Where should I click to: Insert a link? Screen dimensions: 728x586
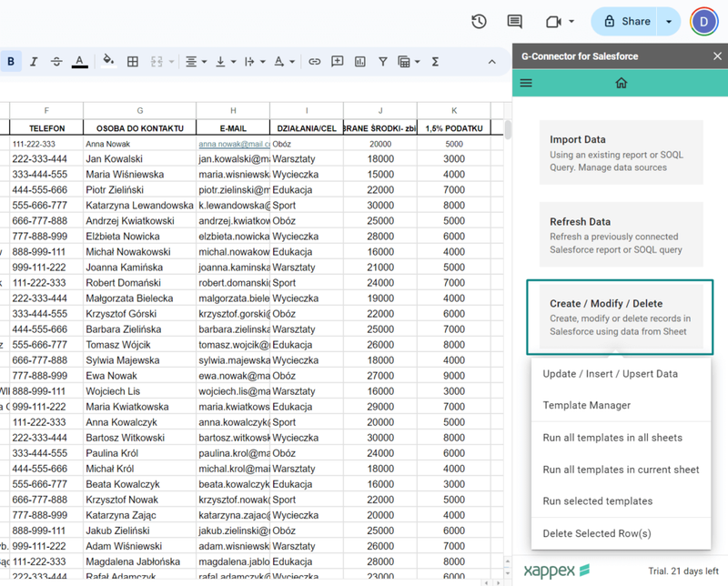pos(314,61)
